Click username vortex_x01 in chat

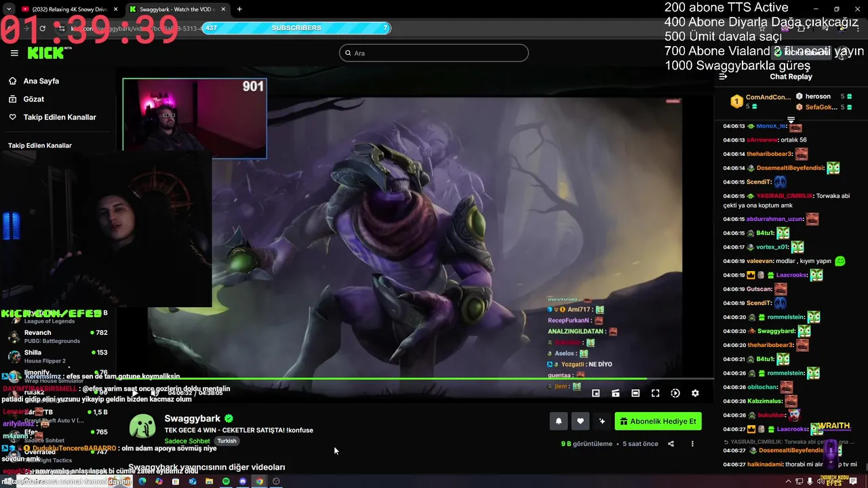(770, 247)
